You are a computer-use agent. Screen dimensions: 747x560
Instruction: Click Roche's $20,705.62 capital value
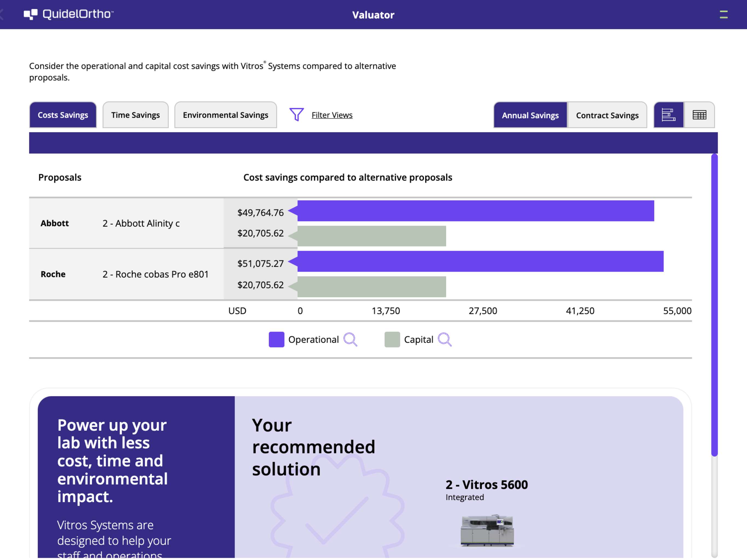[260, 285]
